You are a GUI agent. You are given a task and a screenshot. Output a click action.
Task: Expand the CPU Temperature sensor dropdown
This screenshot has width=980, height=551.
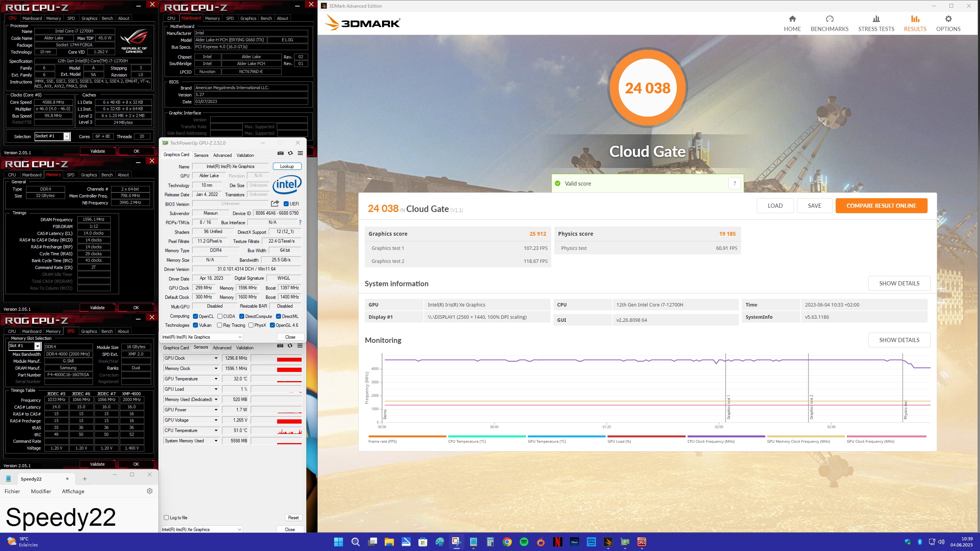[x=216, y=430]
